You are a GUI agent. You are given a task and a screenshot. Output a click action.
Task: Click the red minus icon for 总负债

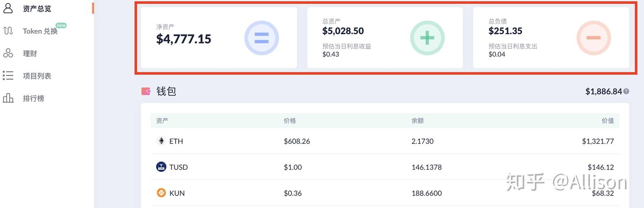coord(593,38)
